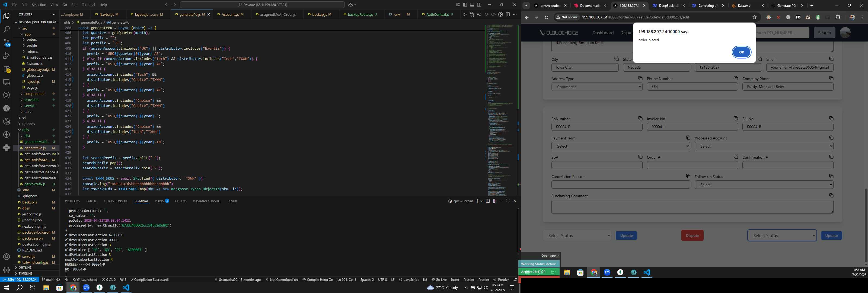The image size is (868, 293).
Task: Switch to the PROBLEMS panel tab
Action: [72, 201]
